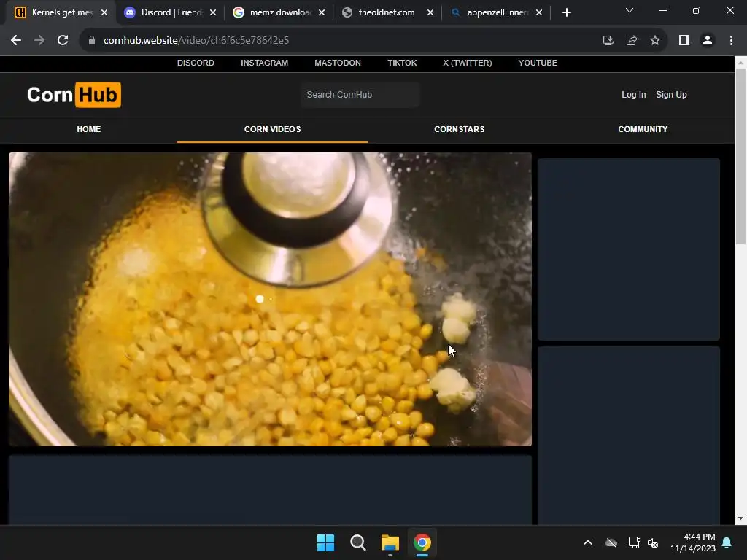
Task: Open the COMMUNITY menu item
Action: coord(643,129)
